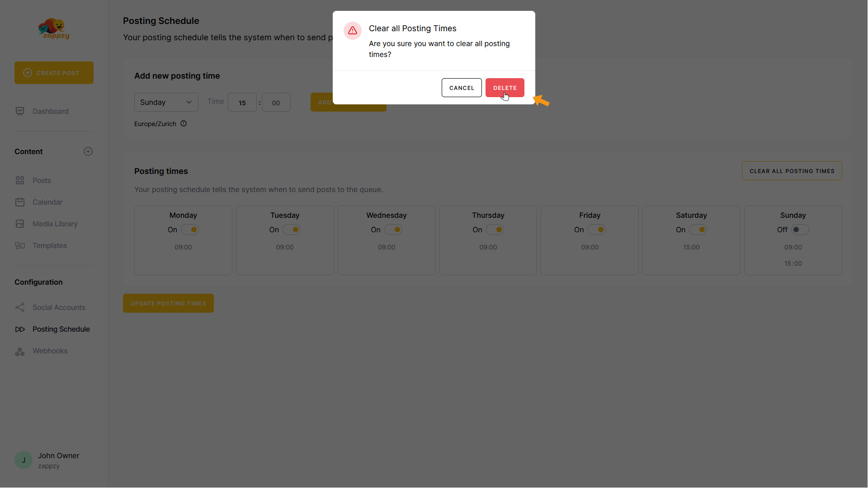Click the Webhooks icon in sidebar
The image size is (868, 488).
[x=20, y=351]
